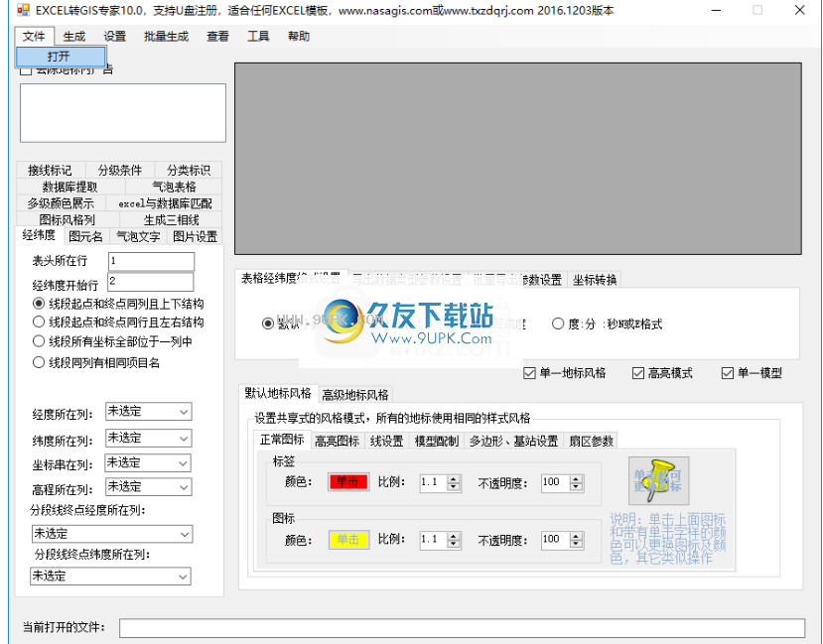Decrease the 标签 不透明度 spinner value

tap(577, 486)
